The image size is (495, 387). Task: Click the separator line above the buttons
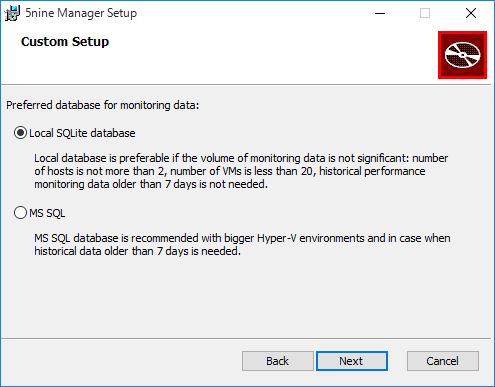click(x=247, y=339)
